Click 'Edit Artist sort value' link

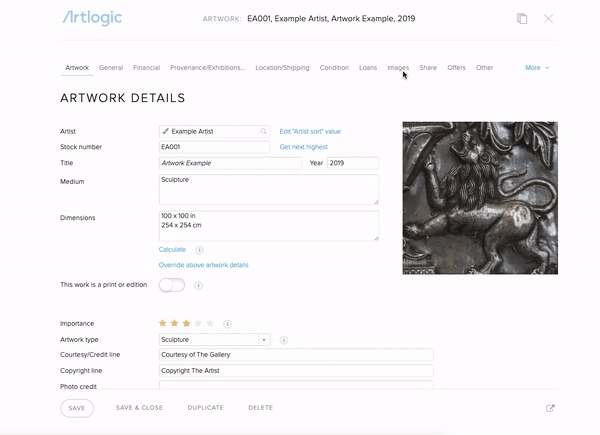pos(310,131)
